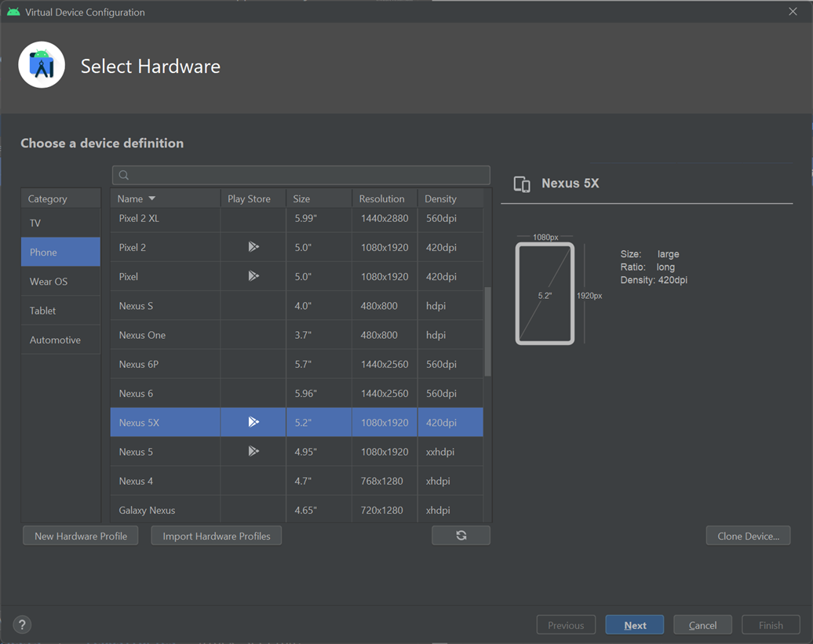
Task: Create a New Hardware Profile
Action: pos(81,536)
